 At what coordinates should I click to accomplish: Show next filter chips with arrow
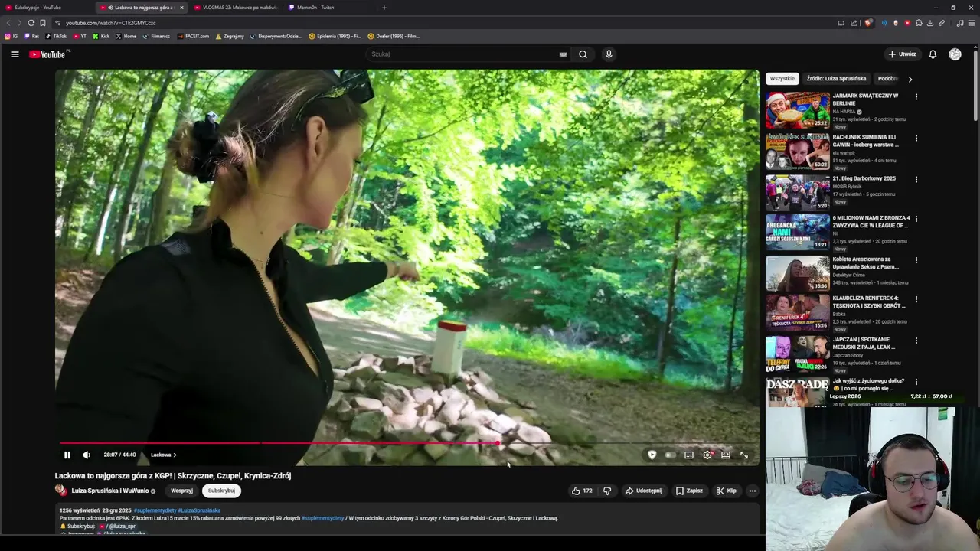click(910, 79)
